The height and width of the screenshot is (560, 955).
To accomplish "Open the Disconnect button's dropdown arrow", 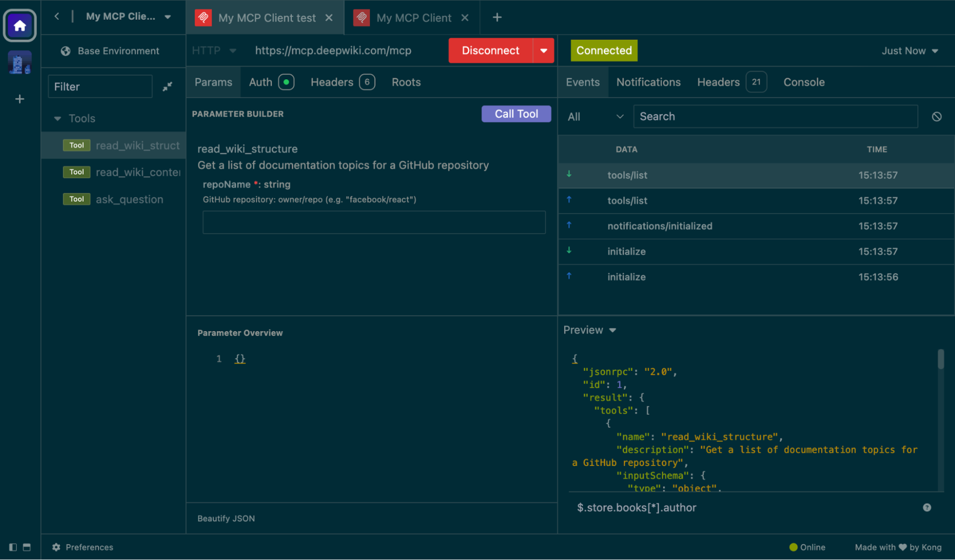I will coord(544,50).
